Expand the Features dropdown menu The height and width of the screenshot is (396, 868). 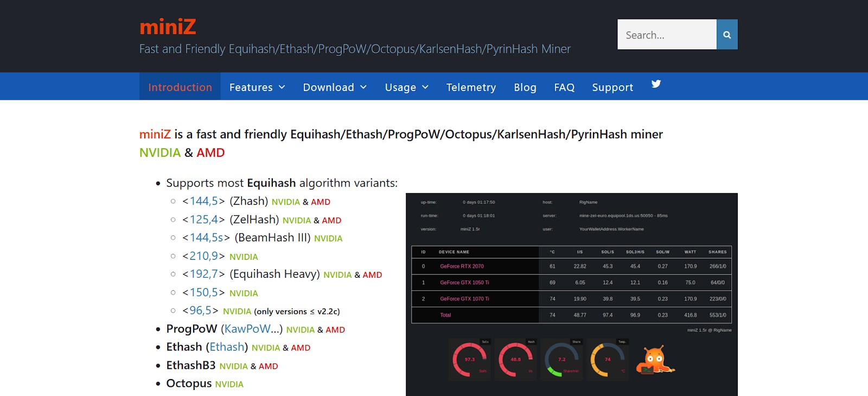click(257, 87)
